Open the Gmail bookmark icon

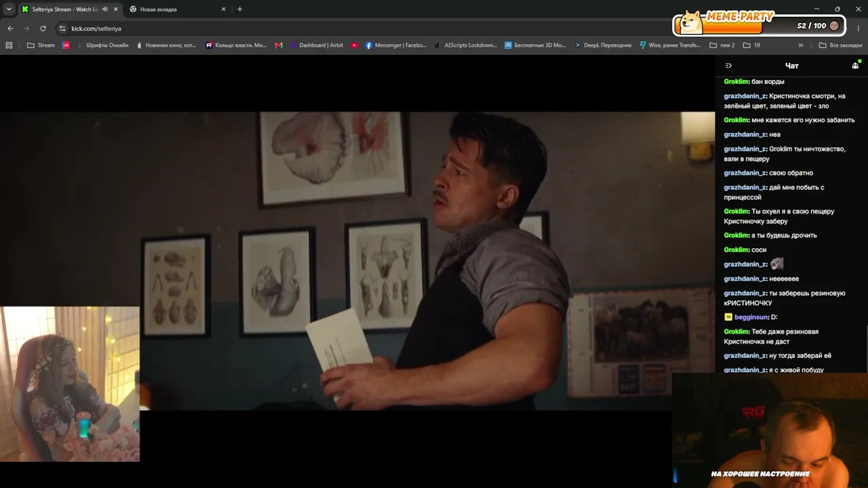click(279, 45)
